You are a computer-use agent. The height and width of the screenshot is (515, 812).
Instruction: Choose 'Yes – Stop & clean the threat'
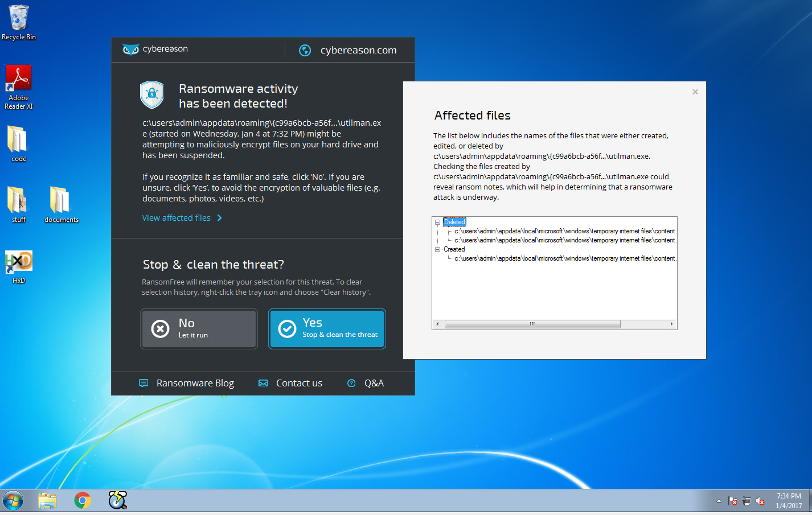pos(327,328)
